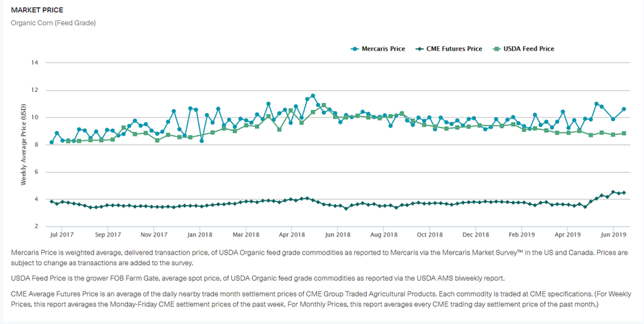The height and width of the screenshot is (324, 644).
Task: Hide the CME Futures Price series
Action: pyautogui.click(x=454, y=49)
